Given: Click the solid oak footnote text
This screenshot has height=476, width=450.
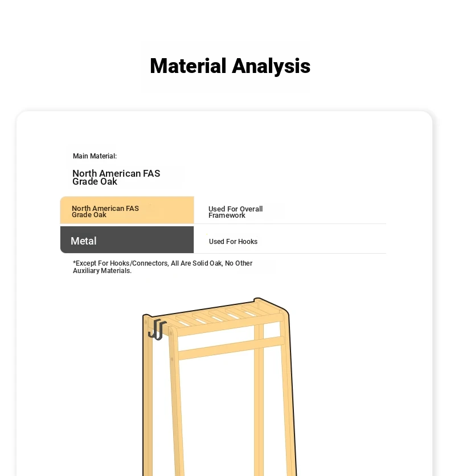Looking at the screenshot, I should 163,267.
